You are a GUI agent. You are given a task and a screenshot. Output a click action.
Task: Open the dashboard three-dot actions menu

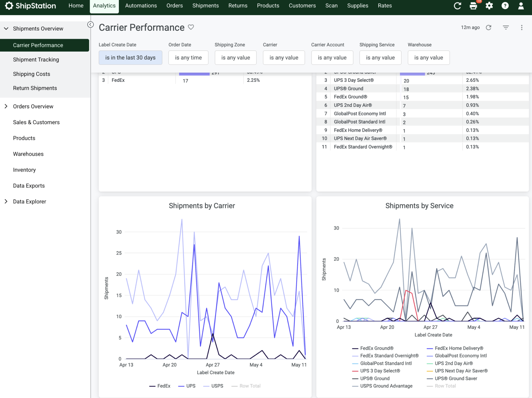point(522,27)
